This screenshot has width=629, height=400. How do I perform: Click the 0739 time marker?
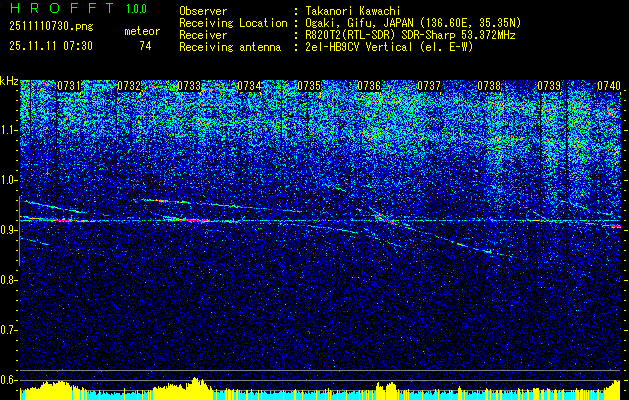(x=549, y=86)
